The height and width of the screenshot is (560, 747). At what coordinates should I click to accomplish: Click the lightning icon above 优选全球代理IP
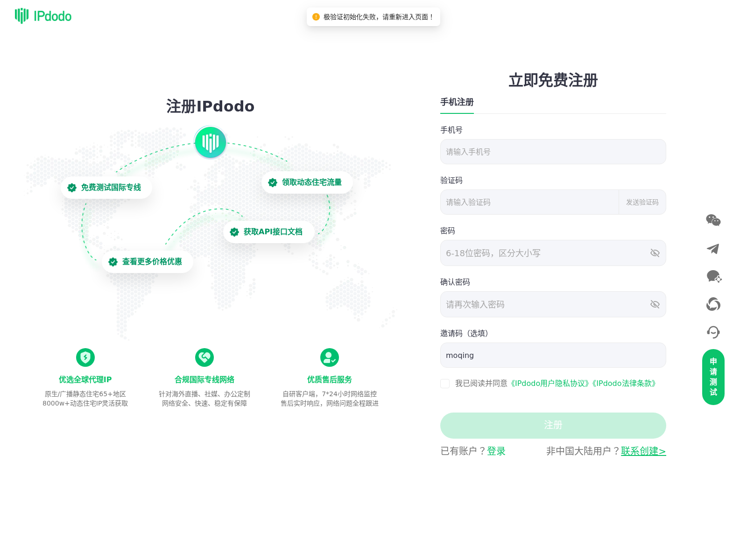pos(85,357)
